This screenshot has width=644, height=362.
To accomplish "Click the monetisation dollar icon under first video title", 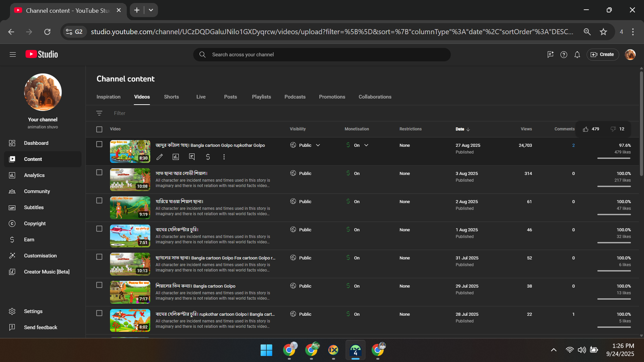I will tap(208, 157).
